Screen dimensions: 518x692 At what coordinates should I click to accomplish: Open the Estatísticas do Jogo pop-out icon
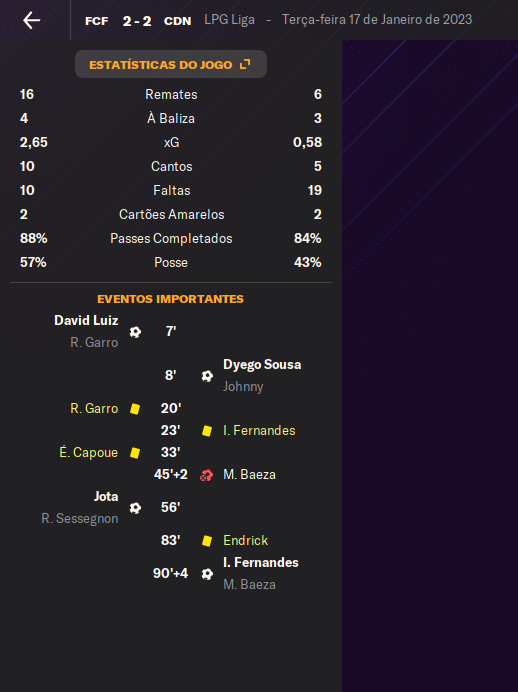pyautogui.click(x=245, y=64)
